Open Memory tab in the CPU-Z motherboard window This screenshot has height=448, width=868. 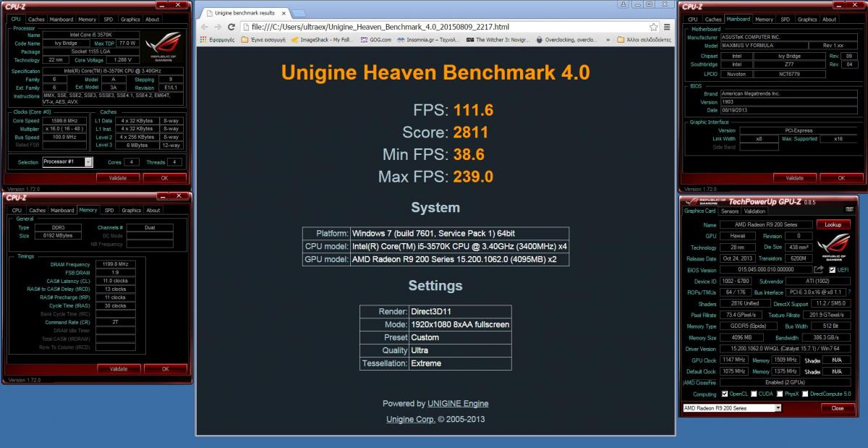765,20
